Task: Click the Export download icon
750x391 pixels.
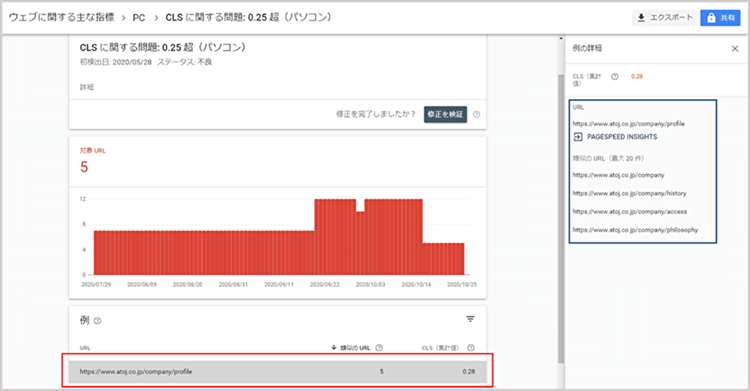Action: click(x=641, y=18)
